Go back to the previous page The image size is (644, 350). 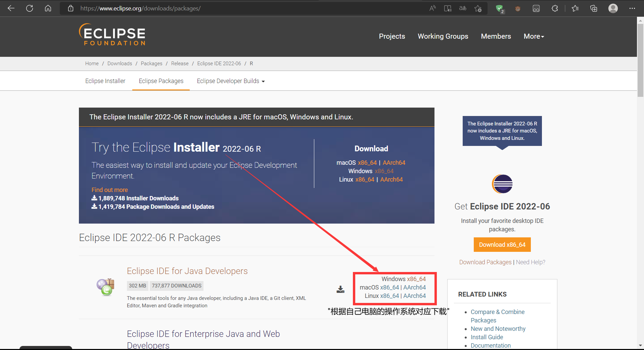[11, 8]
